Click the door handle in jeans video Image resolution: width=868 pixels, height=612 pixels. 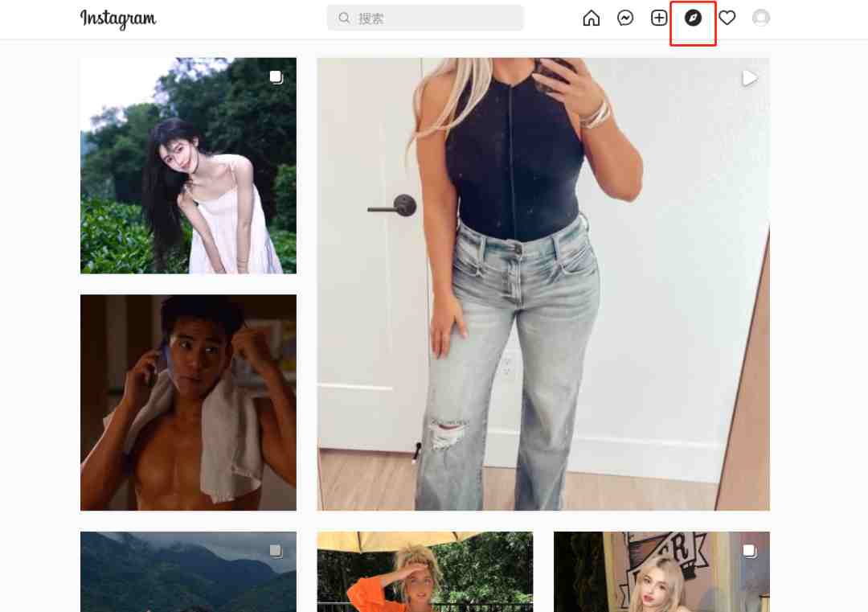click(393, 206)
